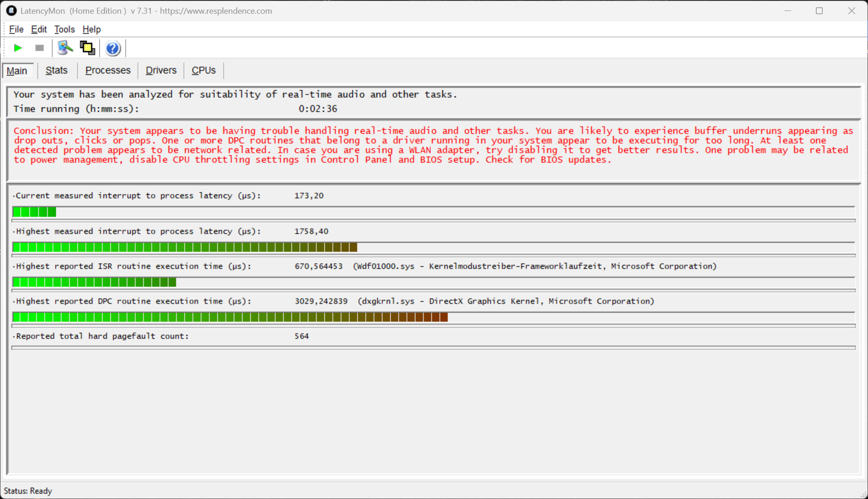Open the Help menu

91,29
